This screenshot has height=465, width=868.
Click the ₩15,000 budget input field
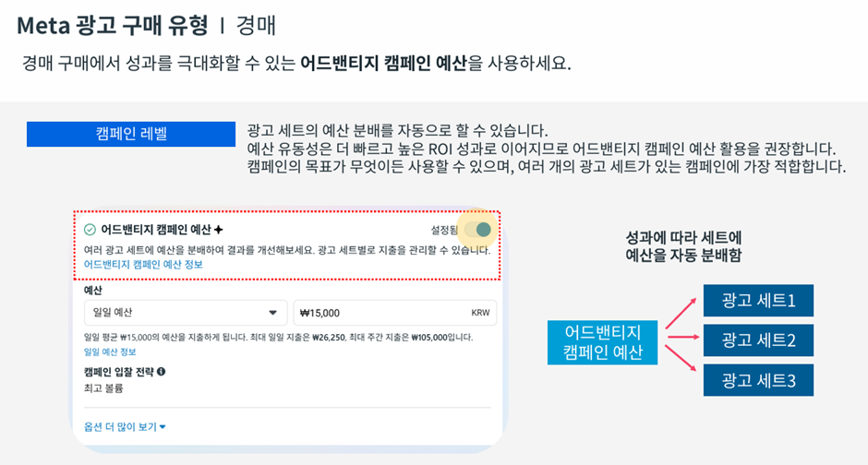tap(394, 313)
